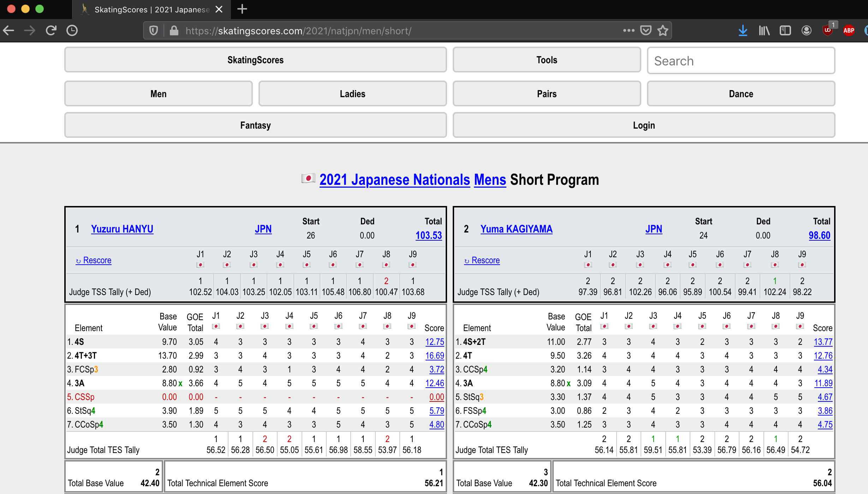The width and height of the screenshot is (868, 494).
Task: Click the Login button
Action: coord(643,125)
